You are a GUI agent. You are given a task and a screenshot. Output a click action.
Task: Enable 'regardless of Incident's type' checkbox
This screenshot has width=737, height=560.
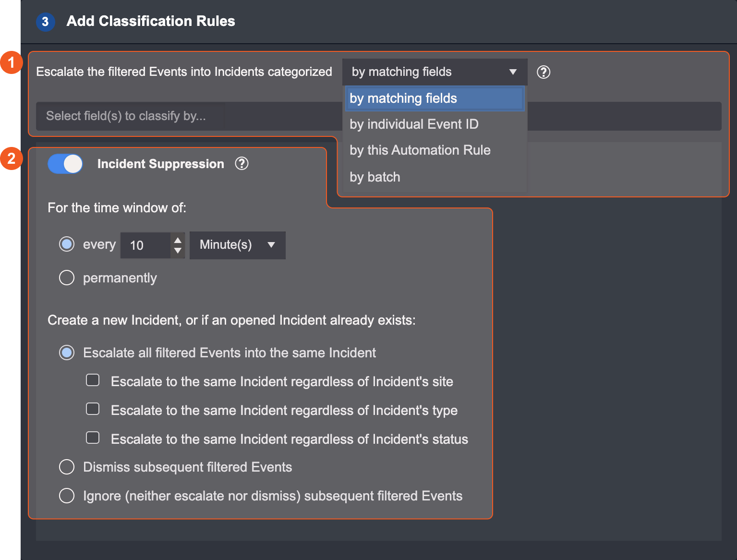pos(93,409)
